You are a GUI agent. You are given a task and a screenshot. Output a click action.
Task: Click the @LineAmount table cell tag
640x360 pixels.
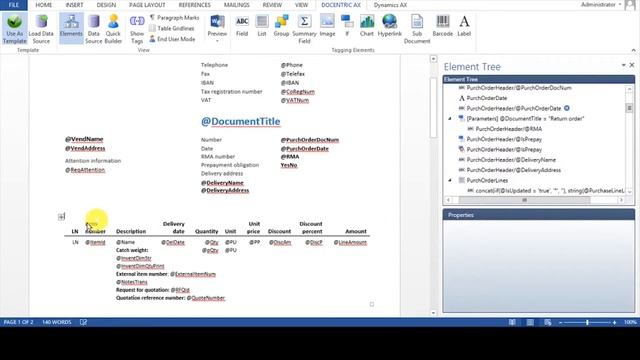[x=350, y=242]
